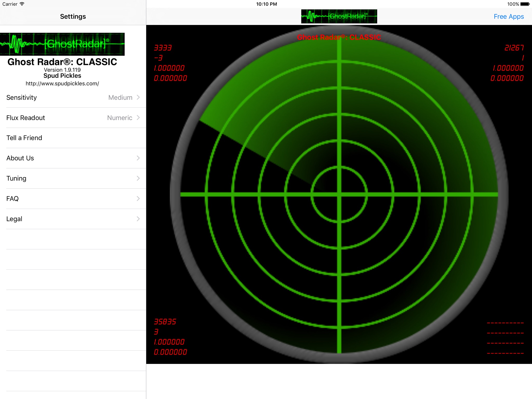
Task: Tap Tell a Friend
Action: pos(73,138)
